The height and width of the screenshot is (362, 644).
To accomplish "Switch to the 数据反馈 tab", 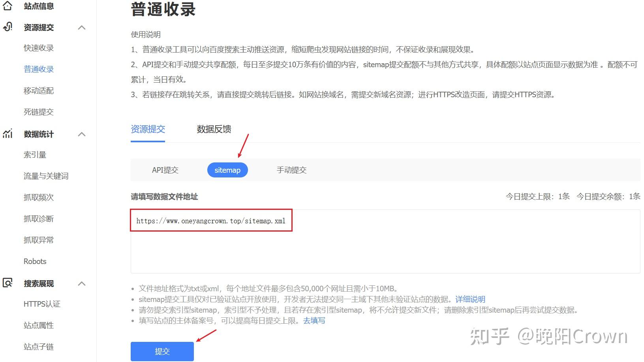I will coord(213,129).
